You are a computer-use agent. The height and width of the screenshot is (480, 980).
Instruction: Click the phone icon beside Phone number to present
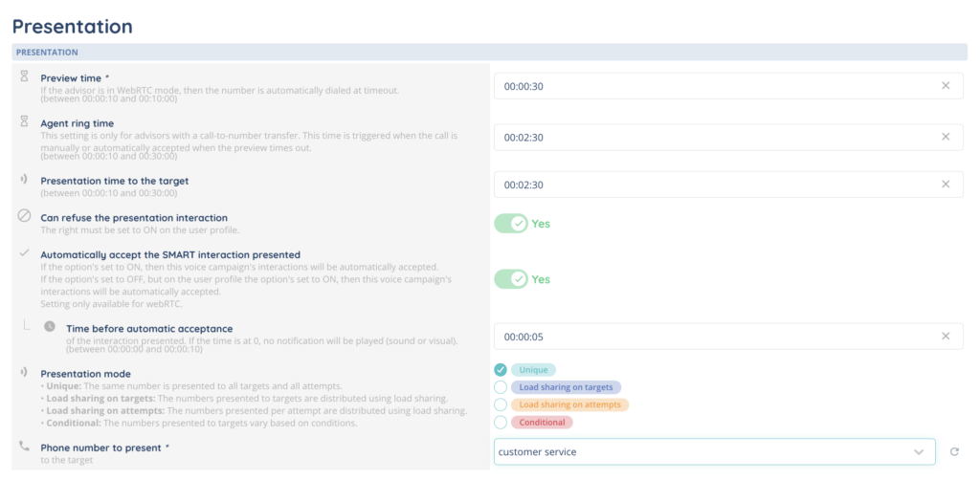coord(25,446)
